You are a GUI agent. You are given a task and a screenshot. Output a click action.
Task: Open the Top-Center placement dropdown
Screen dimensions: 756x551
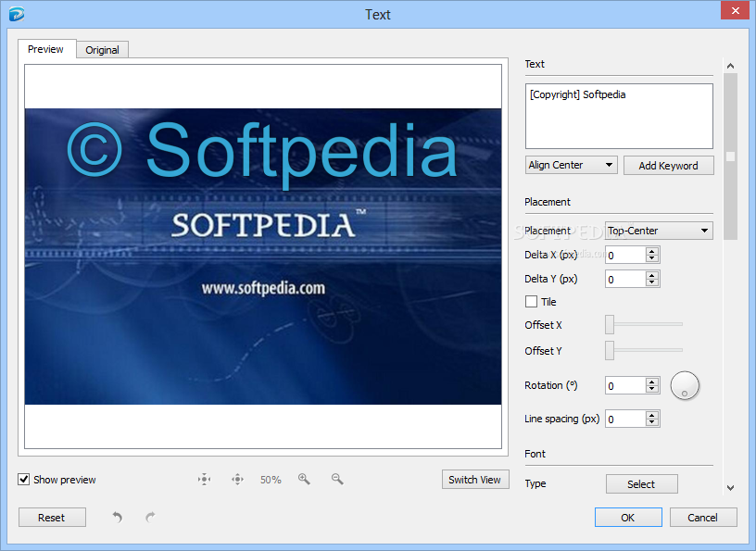[x=659, y=231]
